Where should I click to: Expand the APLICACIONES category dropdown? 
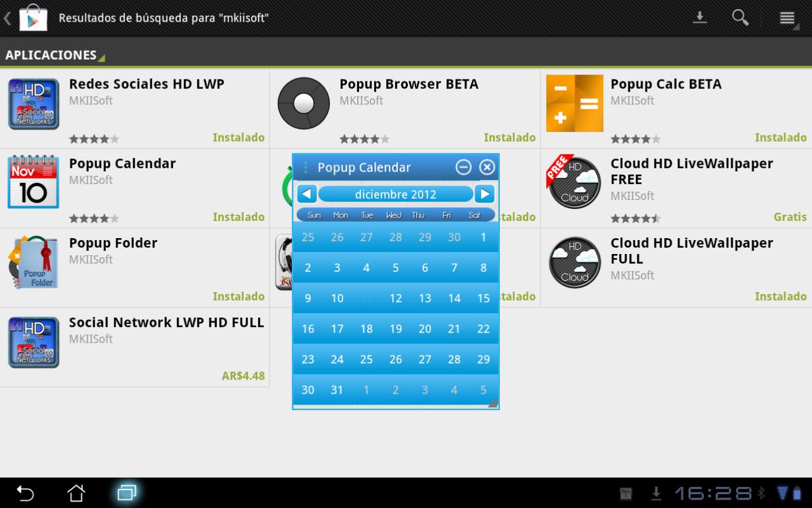[x=55, y=55]
